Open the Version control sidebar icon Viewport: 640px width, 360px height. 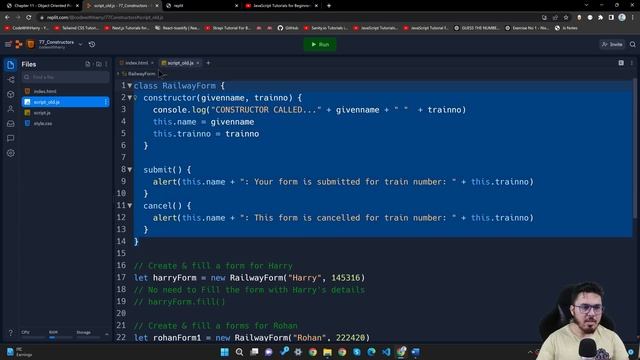click(11, 80)
